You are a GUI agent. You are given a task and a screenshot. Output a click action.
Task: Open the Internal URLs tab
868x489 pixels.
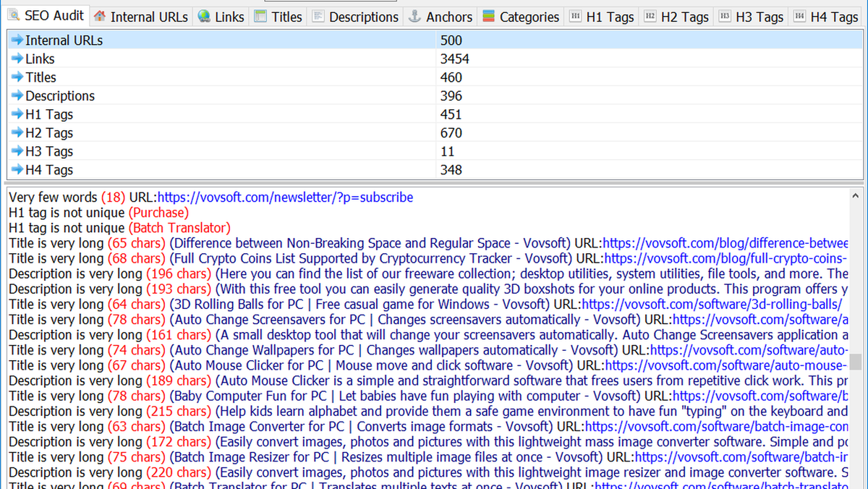point(141,17)
